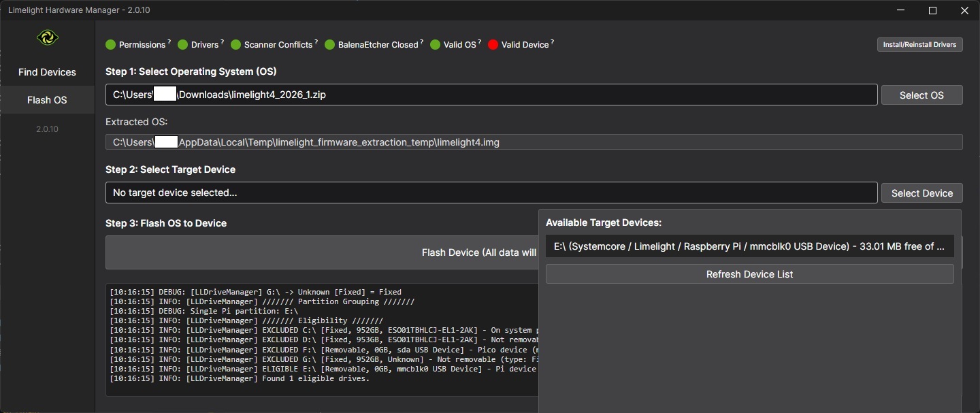Click Install/Reinstall Drivers button
Image resolution: width=980 pixels, height=413 pixels.
919,45
